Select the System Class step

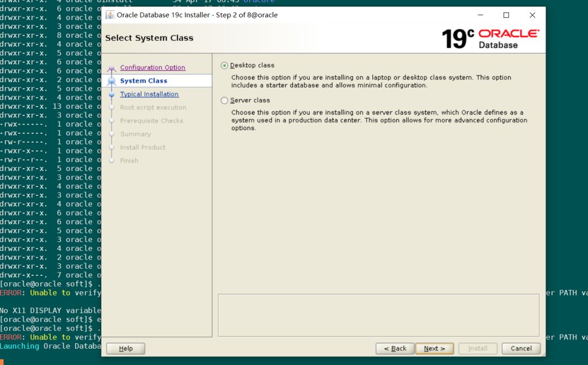pos(144,81)
